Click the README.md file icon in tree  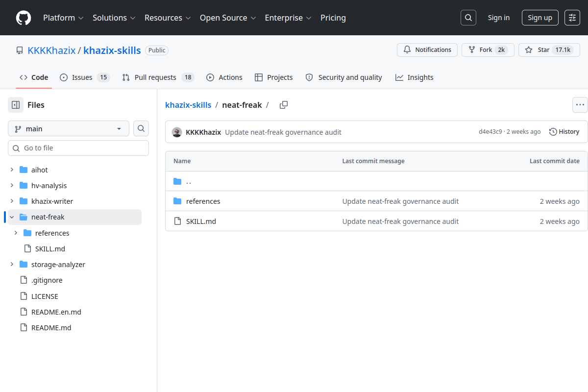click(23, 328)
